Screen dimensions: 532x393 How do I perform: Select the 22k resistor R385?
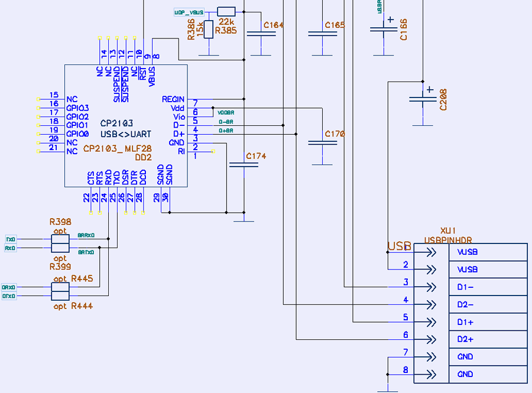click(226, 11)
